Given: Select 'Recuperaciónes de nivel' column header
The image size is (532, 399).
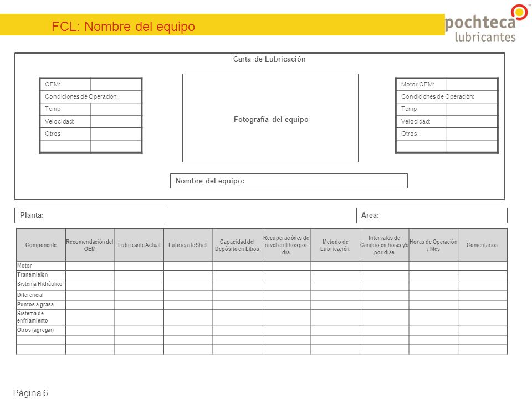Looking at the screenshot, I should click(x=286, y=245).
